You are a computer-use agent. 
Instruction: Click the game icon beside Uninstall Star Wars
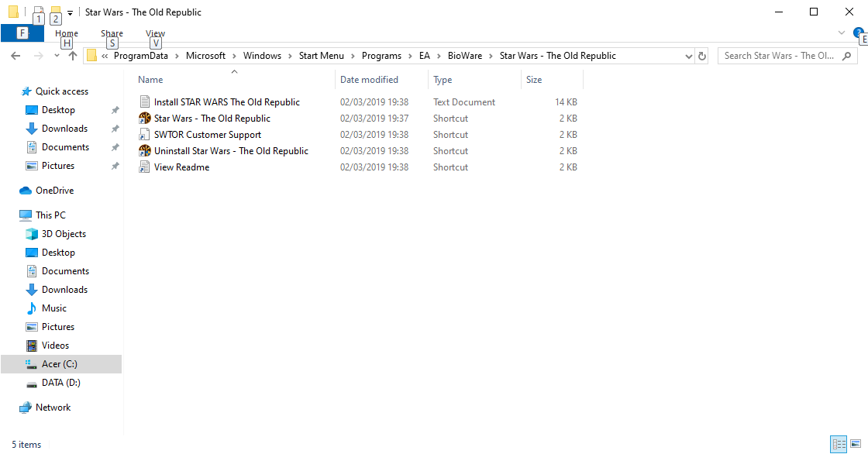144,150
